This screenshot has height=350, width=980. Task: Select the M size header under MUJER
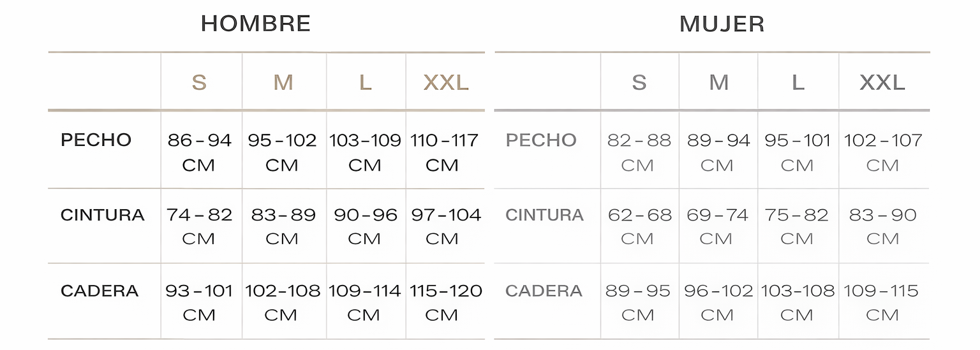(x=718, y=82)
